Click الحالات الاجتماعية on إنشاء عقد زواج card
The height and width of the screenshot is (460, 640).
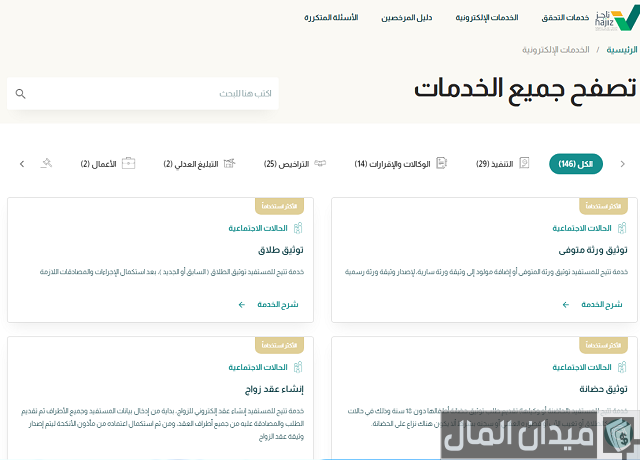pos(258,367)
